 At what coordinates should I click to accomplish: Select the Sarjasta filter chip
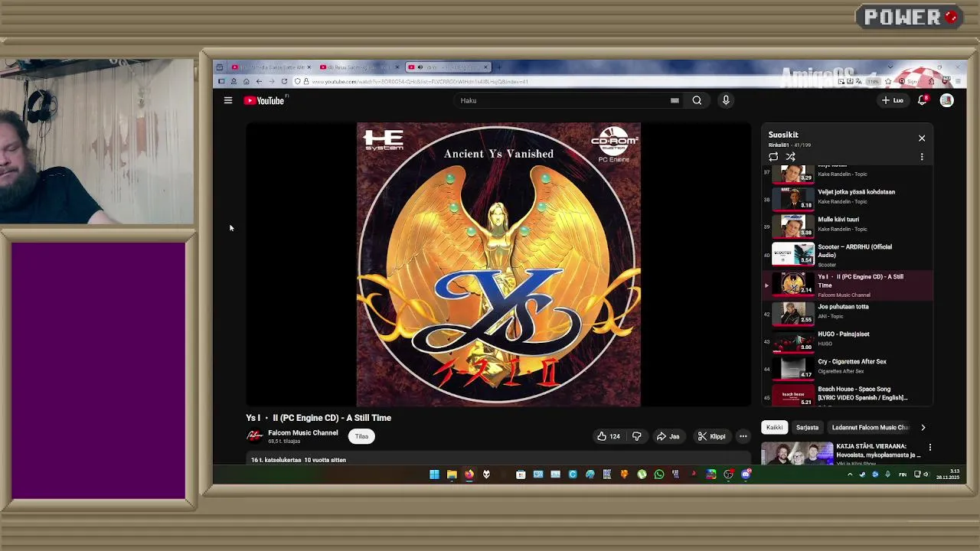click(807, 428)
